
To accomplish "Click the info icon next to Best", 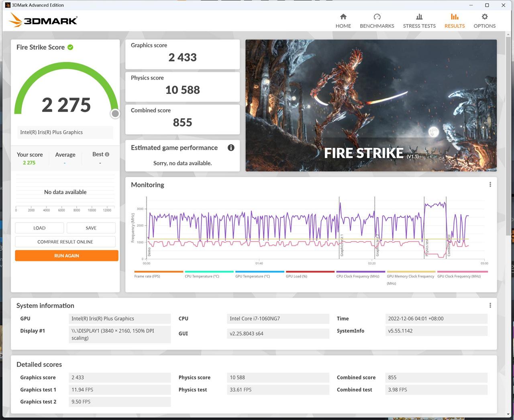I will coord(107,154).
